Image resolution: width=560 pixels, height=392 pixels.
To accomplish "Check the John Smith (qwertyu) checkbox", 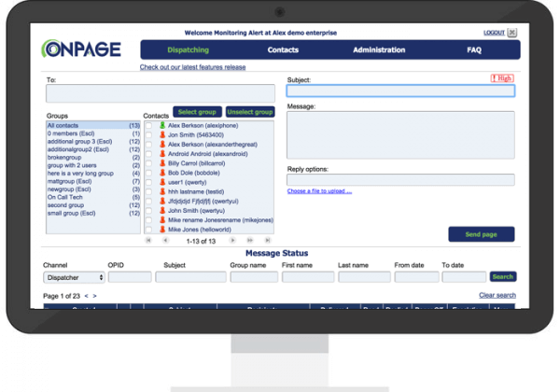I will [148, 211].
